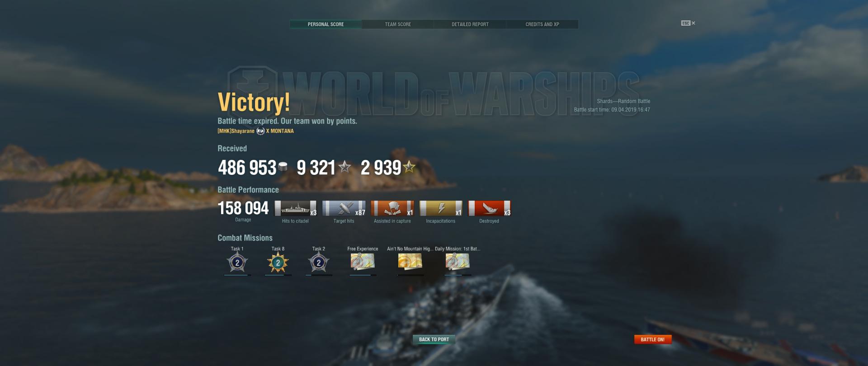Image resolution: width=868 pixels, height=366 pixels.
Task: Open the Credits and XP tab
Action: 542,24
